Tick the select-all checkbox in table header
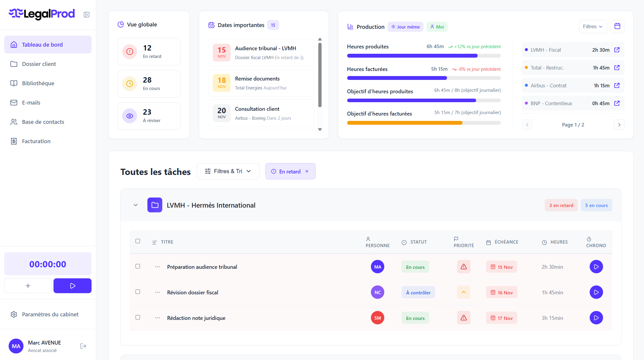 [x=138, y=241]
